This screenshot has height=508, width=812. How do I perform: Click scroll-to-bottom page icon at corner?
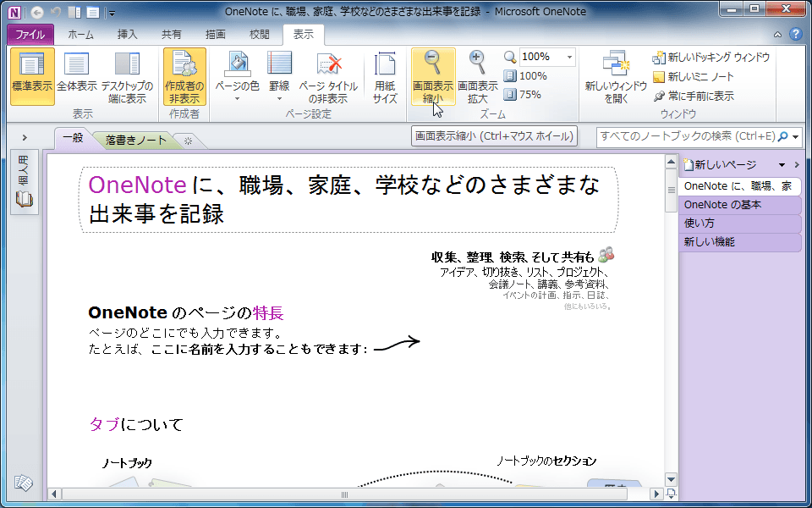click(671, 493)
